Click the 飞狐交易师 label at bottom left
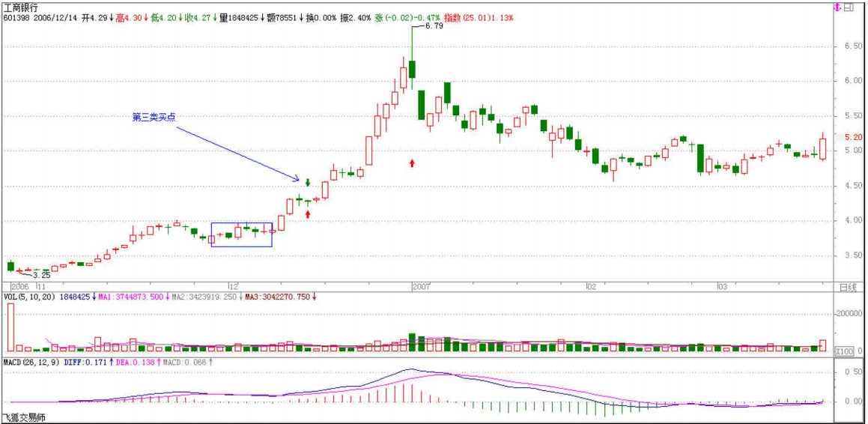Screen dimensions: 868x424 (x=25, y=417)
